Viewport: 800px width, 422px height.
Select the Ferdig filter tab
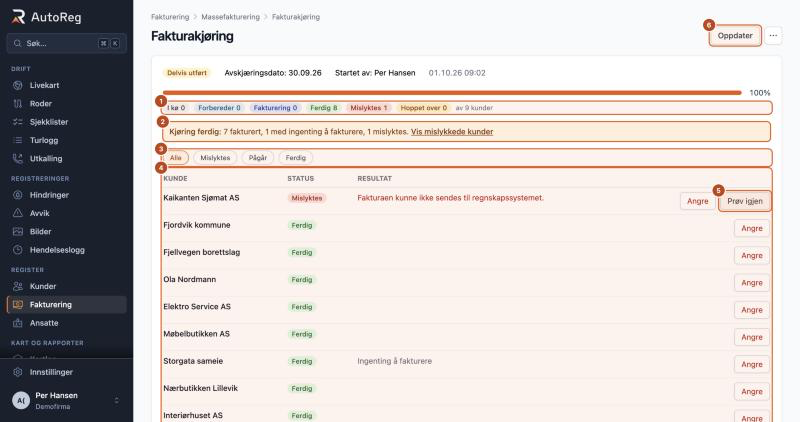[295, 158]
